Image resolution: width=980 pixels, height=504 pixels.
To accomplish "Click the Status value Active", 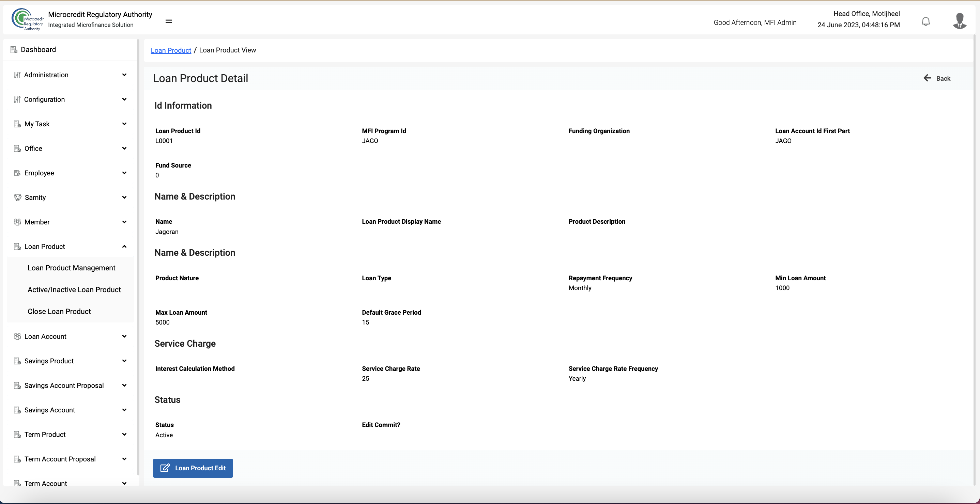I will click(164, 435).
